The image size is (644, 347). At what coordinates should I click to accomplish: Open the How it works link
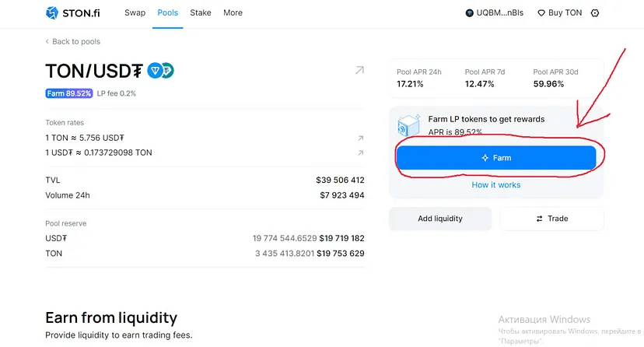coord(496,185)
